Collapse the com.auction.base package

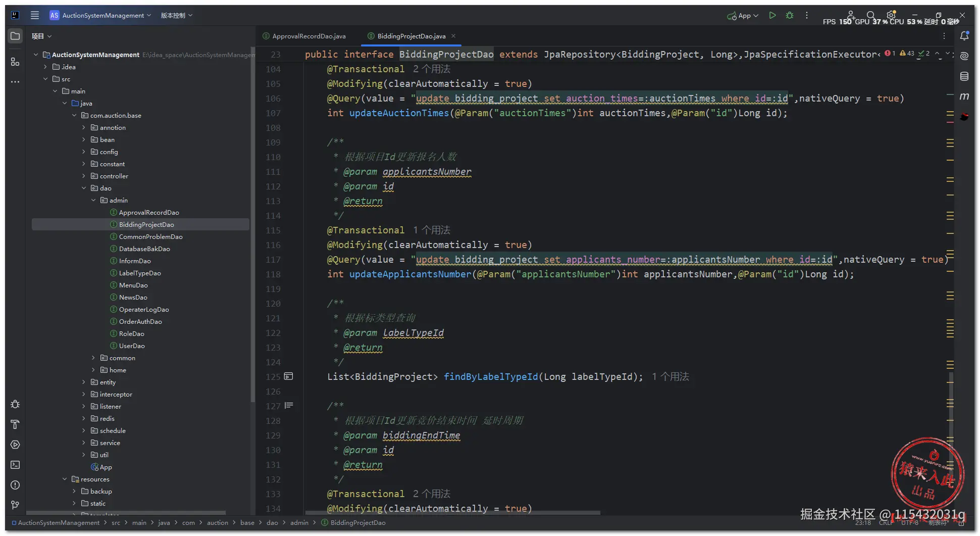(74, 115)
